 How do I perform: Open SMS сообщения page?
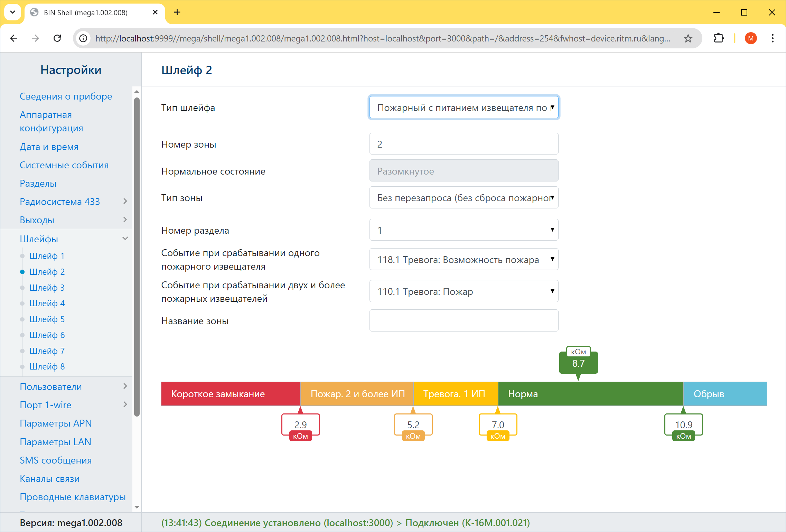click(x=56, y=460)
